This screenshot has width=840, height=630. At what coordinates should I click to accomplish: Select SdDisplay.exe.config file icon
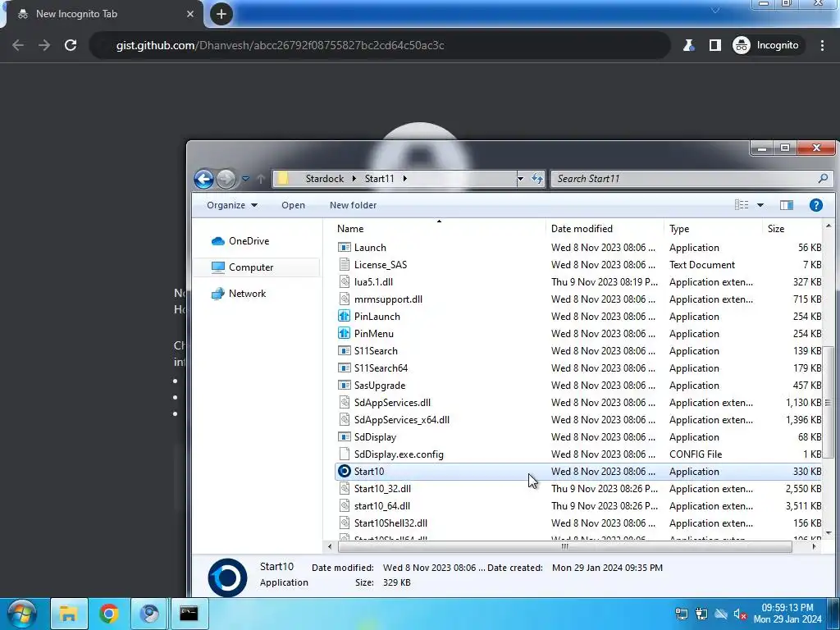344,454
